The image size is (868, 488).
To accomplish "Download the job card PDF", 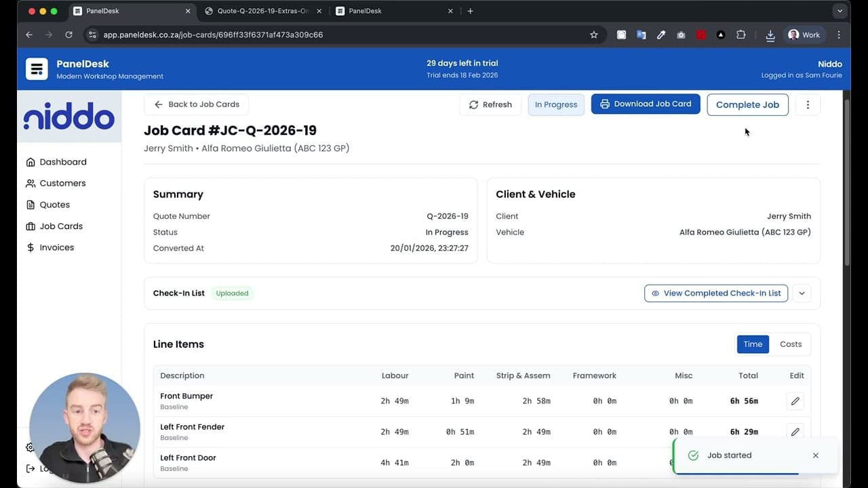I will (x=645, y=104).
